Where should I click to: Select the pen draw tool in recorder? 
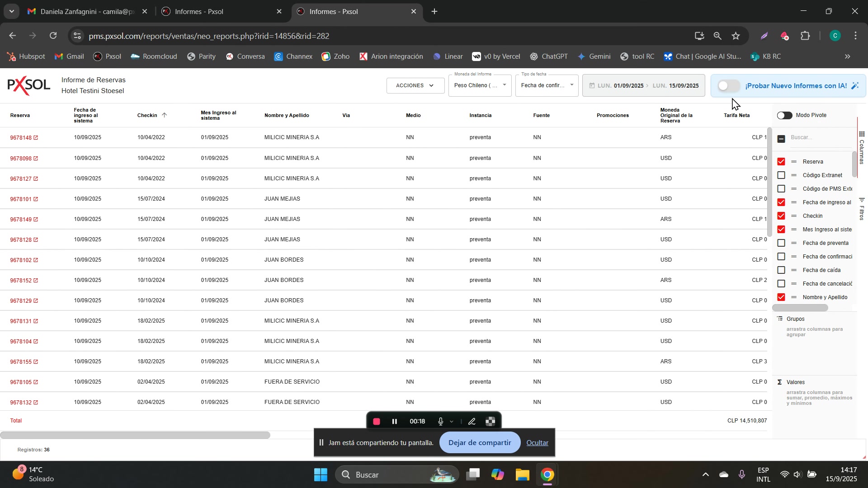click(472, 422)
